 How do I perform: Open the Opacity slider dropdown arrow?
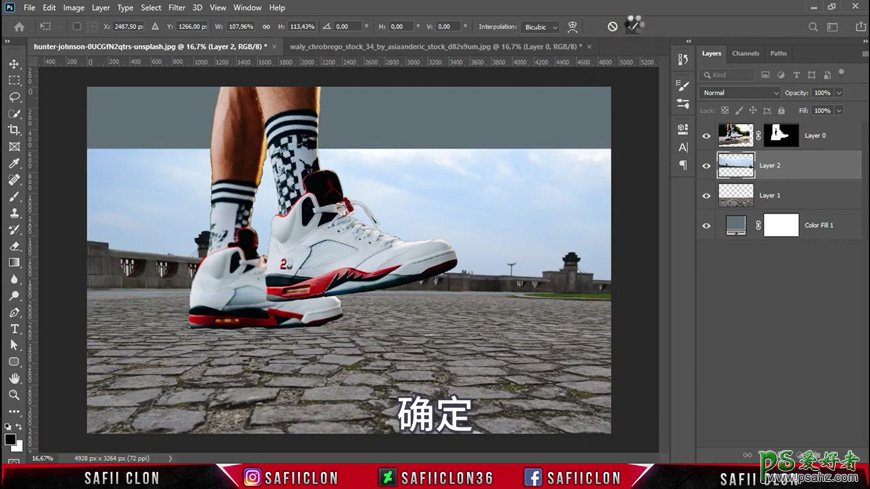pyautogui.click(x=839, y=93)
